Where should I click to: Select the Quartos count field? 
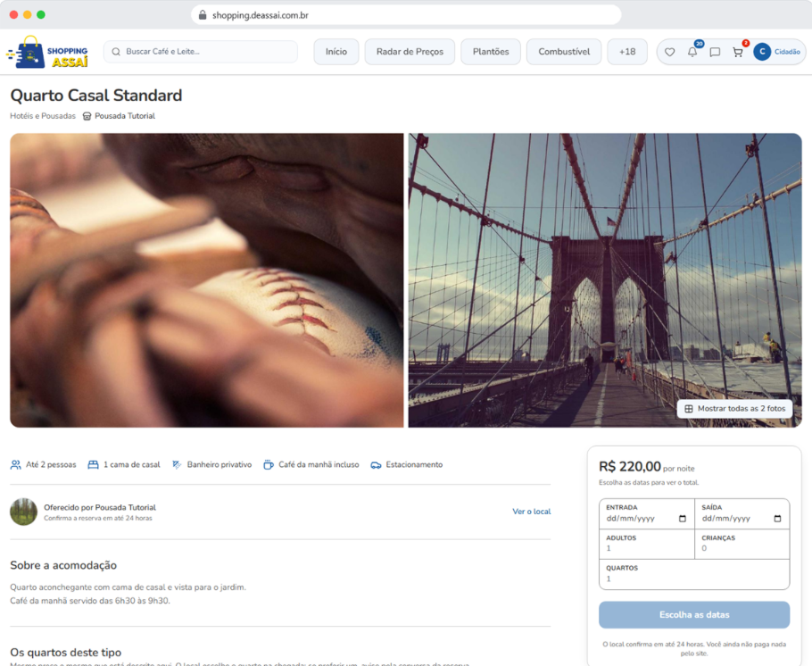point(694,574)
